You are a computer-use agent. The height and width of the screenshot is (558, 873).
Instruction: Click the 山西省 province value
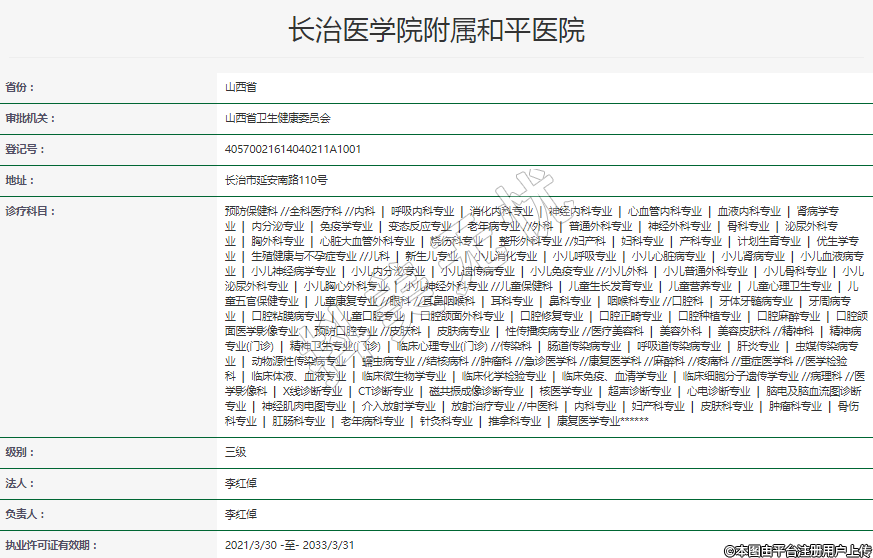click(x=241, y=88)
